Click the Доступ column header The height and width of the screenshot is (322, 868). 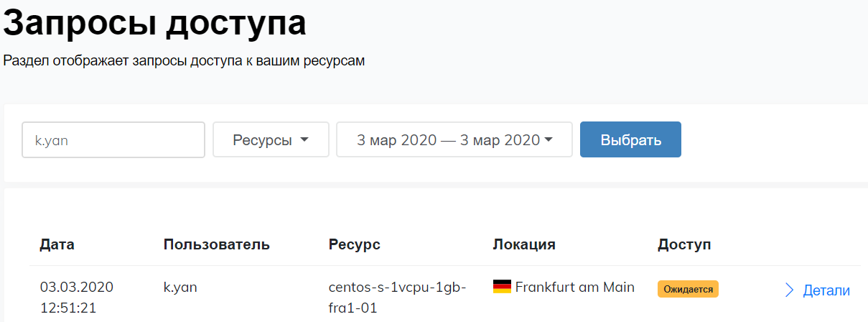[684, 244]
